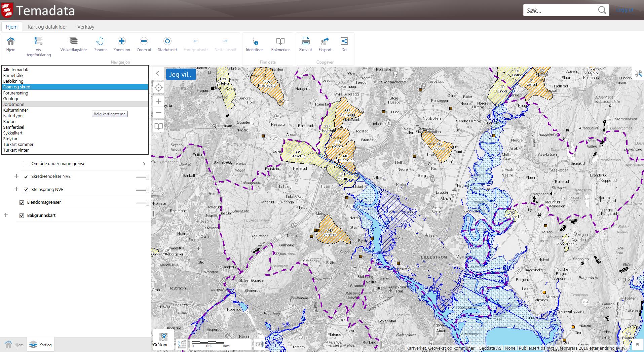Viewport: 644px width, 352px height.
Task: Select the Hjem ribbon tab
Action: pyautogui.click(x=12, y=27)
